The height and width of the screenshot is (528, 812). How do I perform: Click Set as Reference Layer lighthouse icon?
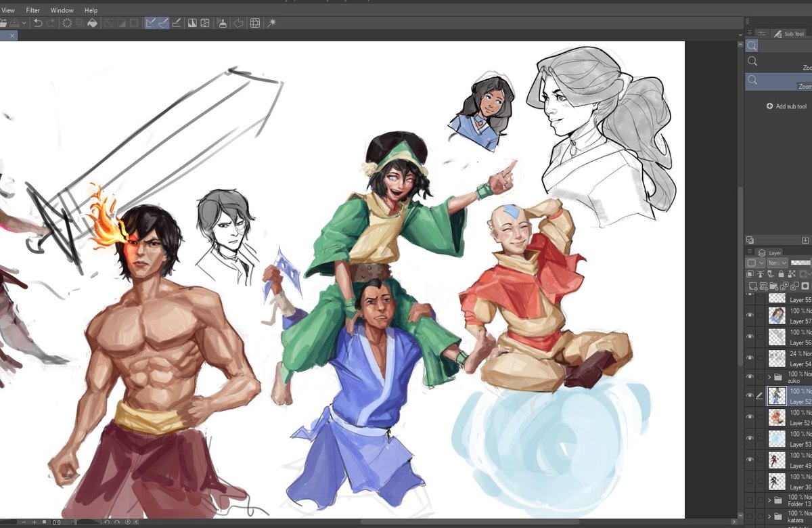click(761, 274)
